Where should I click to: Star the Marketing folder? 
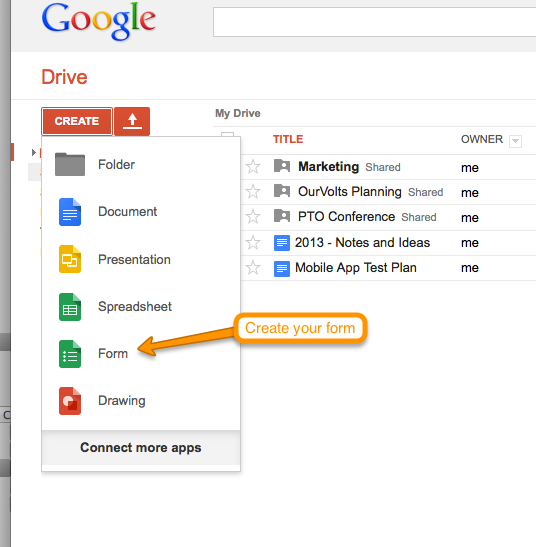click(253, 166)
